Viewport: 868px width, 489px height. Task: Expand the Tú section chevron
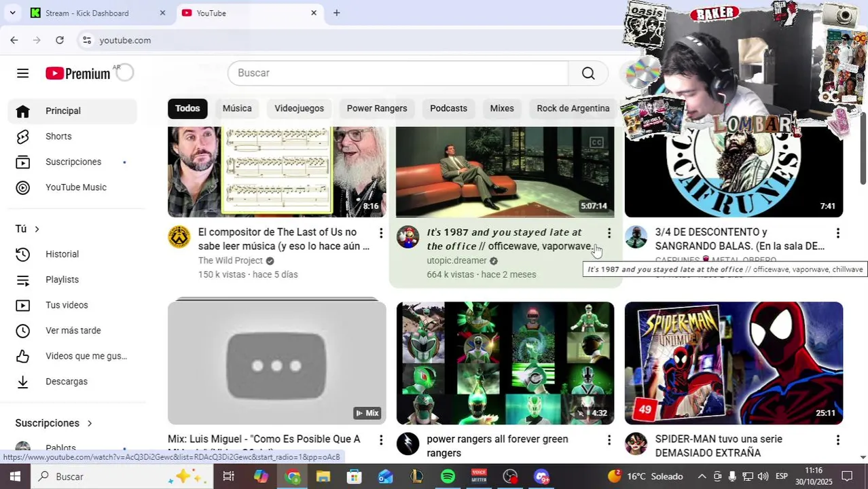37,229
